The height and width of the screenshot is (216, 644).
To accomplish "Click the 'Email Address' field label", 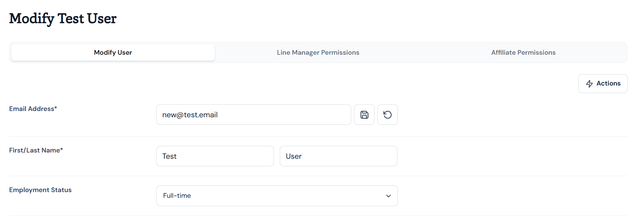I will click(x=32, y=109).
